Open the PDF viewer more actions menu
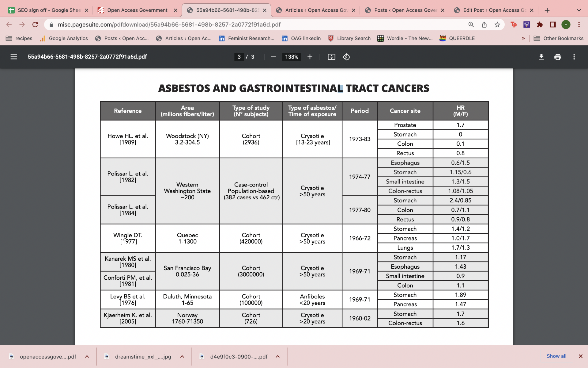The image size is (588, 368). [x=574, y=57]
